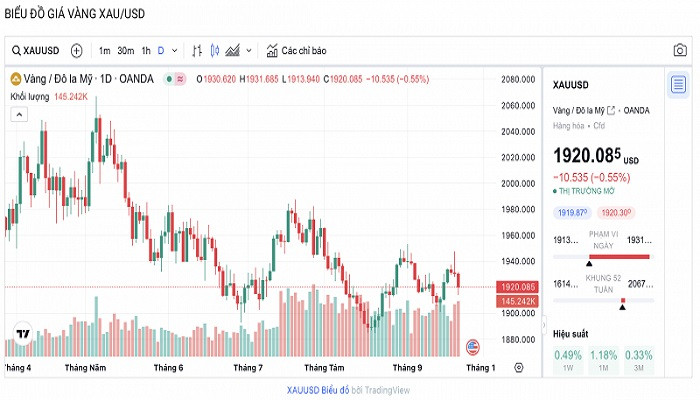This screenshot has height=400, width=700.
Task: Click the US flag session icon
Action: pos(472,346)
